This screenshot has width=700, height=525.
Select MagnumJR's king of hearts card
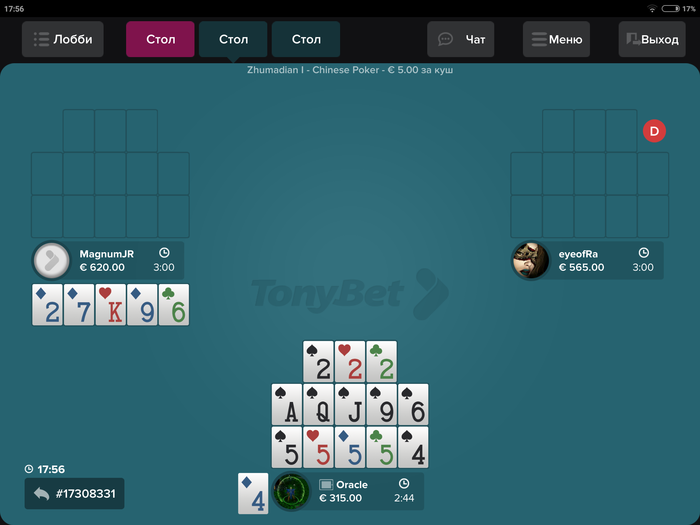(111, 305)
